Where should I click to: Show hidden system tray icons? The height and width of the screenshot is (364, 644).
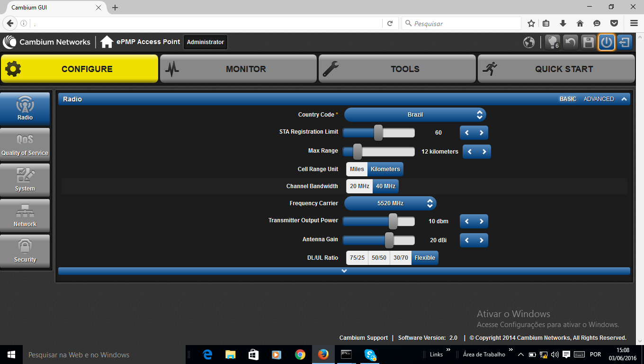[x=521, y=355]
